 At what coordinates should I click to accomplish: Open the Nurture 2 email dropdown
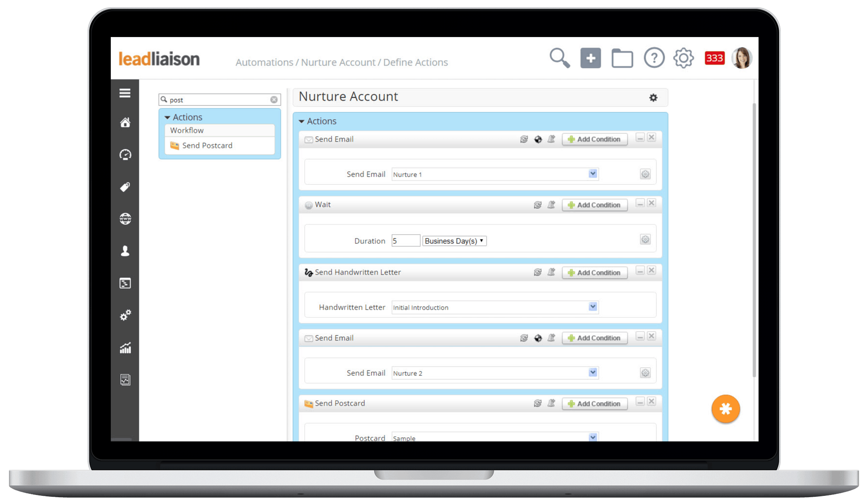point(593,373)
